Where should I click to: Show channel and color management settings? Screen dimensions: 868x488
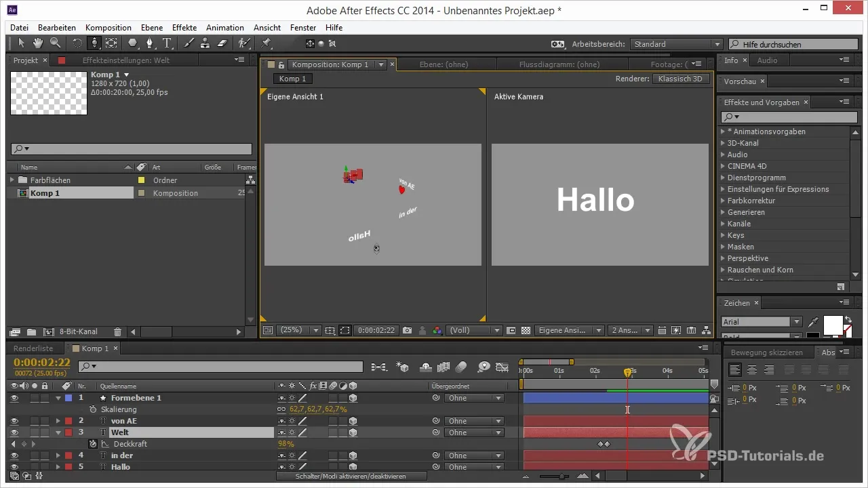pyautogui.click(x=437, y=331)
